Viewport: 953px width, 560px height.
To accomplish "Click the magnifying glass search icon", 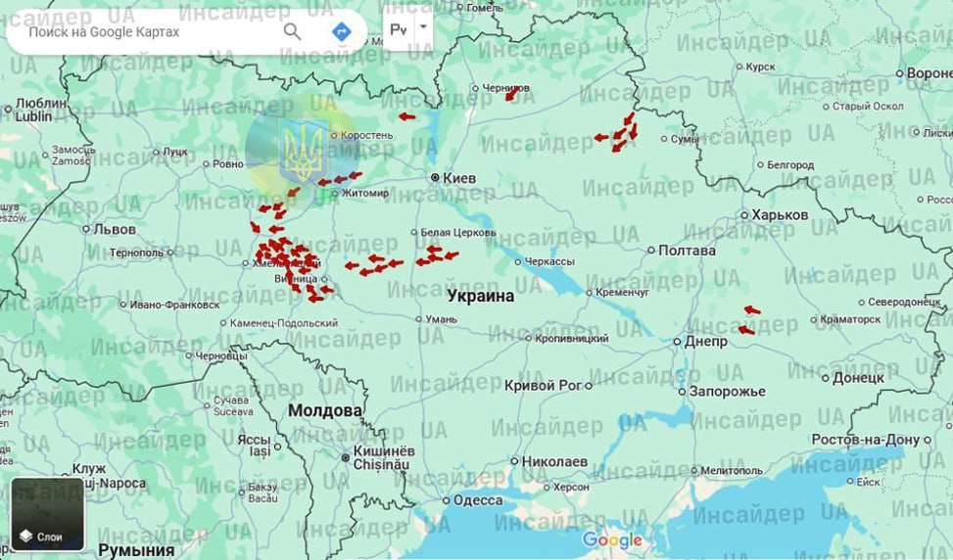I will (292, 31).
